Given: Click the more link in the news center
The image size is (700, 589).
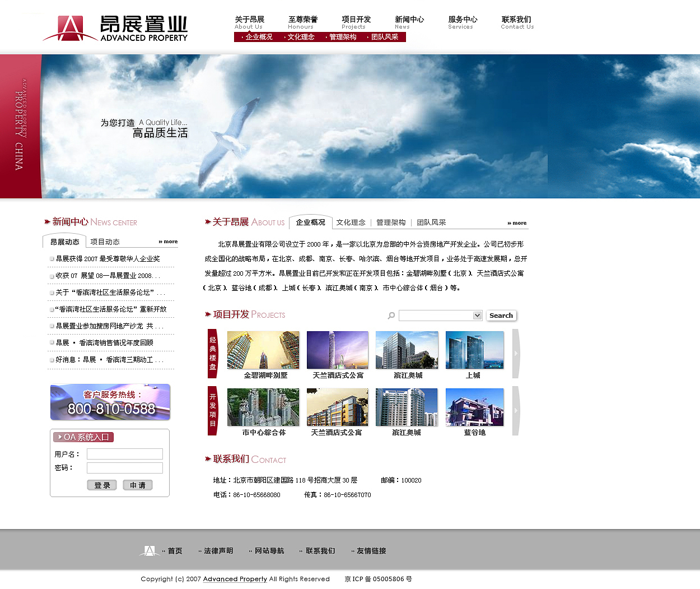Looking at the screenshot, I should pos(168,242).
